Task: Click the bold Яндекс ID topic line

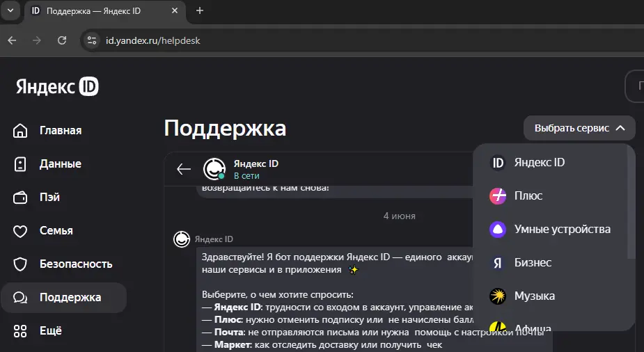Action: (237, 307)
